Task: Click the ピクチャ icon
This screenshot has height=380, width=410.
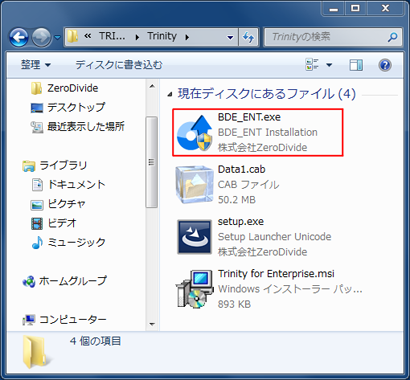Action: tap(37, 204)
